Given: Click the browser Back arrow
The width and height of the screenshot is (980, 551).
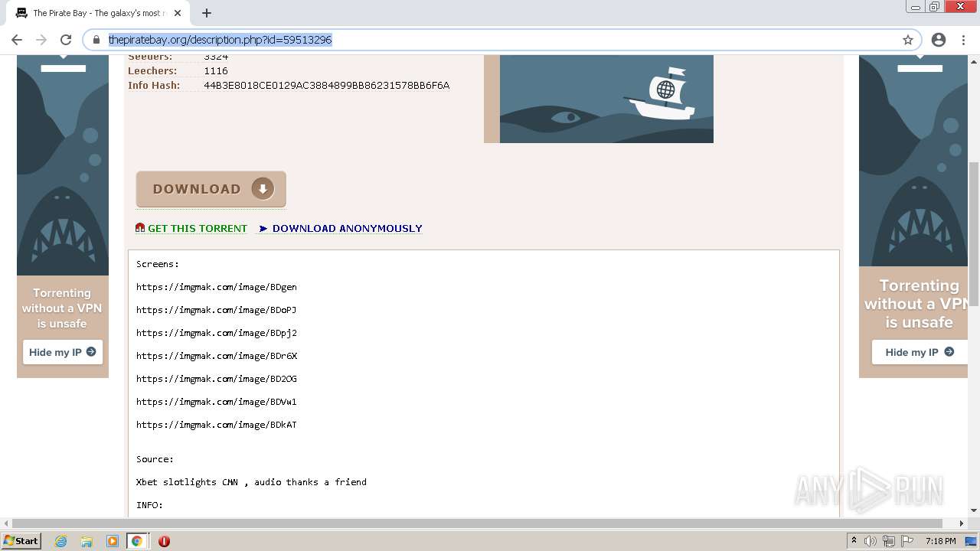Looking at the screenshot, I should click(17, 40).
